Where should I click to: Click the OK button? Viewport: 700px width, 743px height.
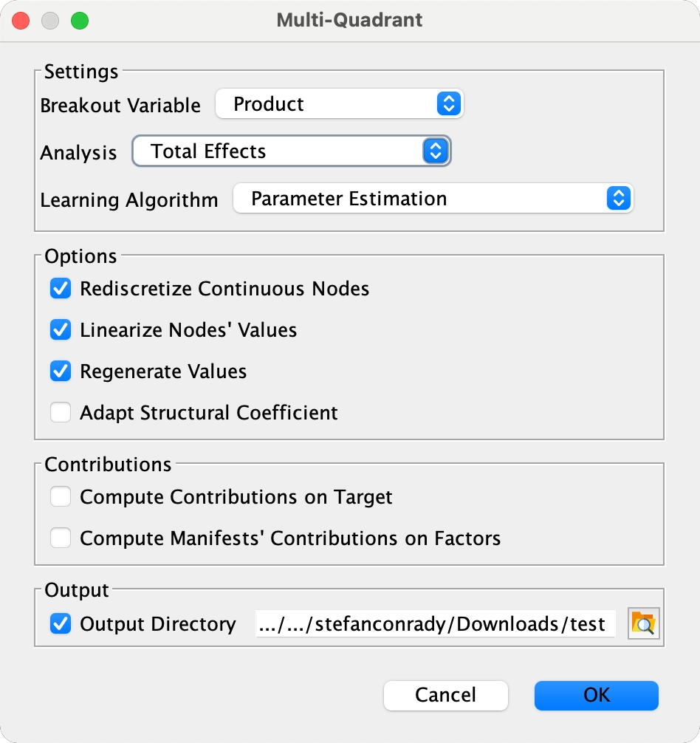596,695
